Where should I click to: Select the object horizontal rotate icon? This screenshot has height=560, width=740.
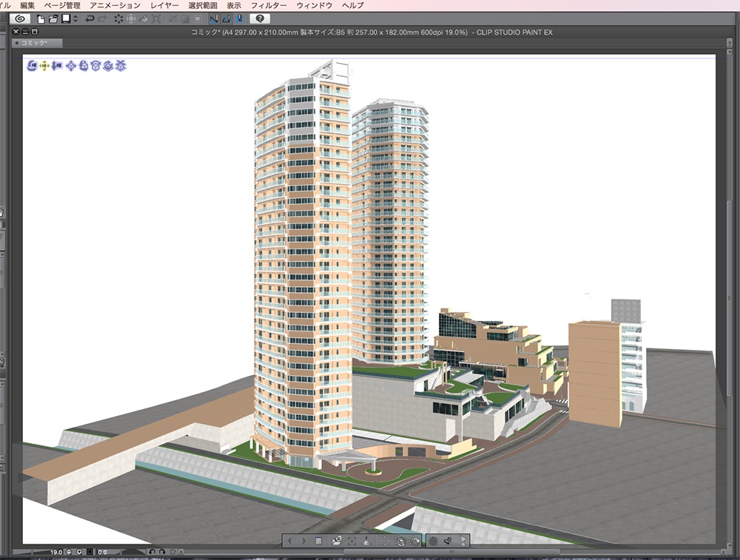point(108,66)
